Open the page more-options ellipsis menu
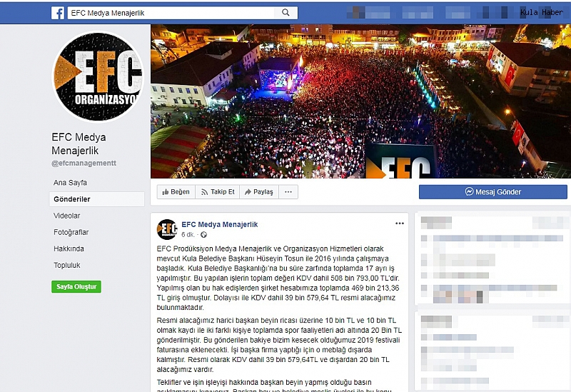 [x=288, y=192]
